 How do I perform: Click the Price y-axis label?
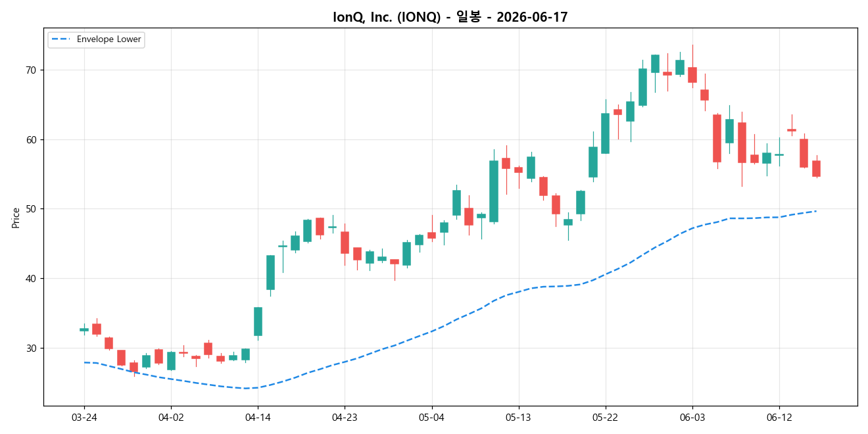[x=16, y=217]
